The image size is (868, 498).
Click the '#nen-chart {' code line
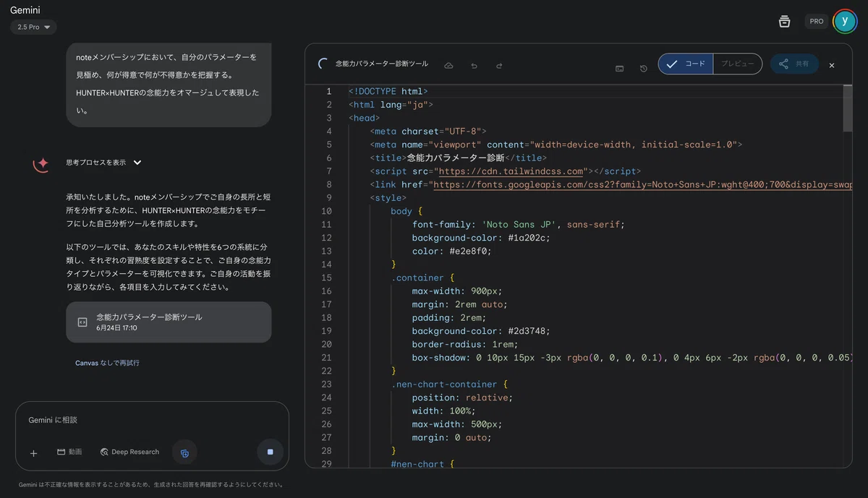coord(422,464)
